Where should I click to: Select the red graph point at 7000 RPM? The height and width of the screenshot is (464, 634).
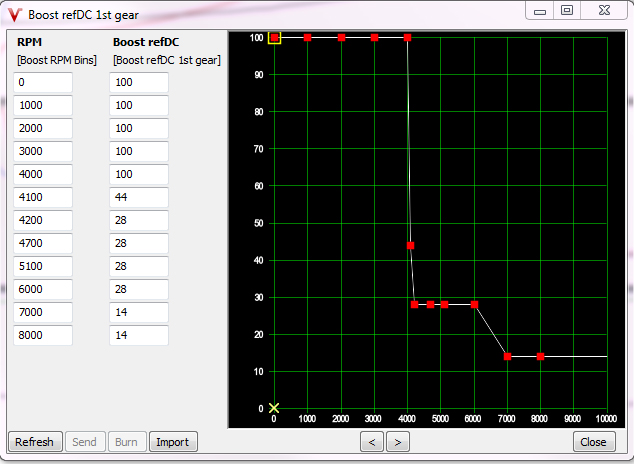point(507,356)
